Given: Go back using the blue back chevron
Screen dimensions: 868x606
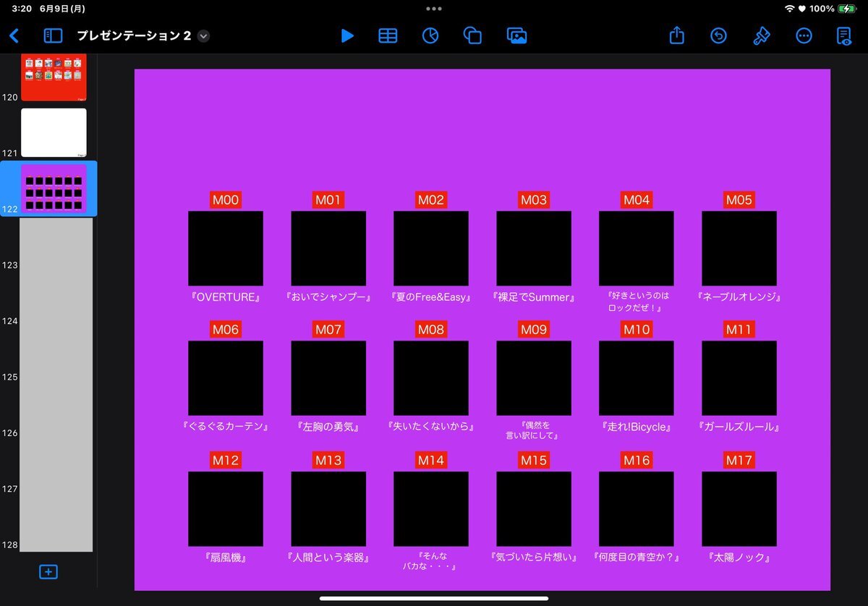Looking at the screenshot, I should point(14,35).
